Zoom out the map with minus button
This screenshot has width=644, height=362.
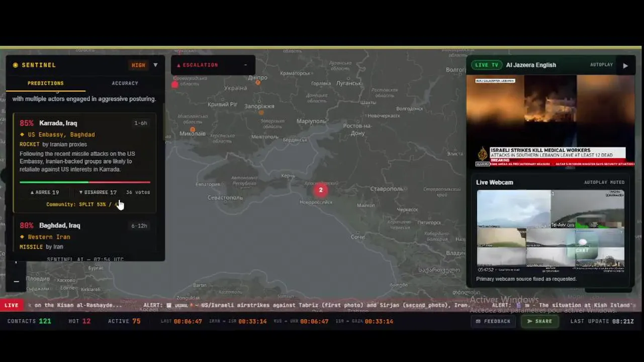pos(16,281)
